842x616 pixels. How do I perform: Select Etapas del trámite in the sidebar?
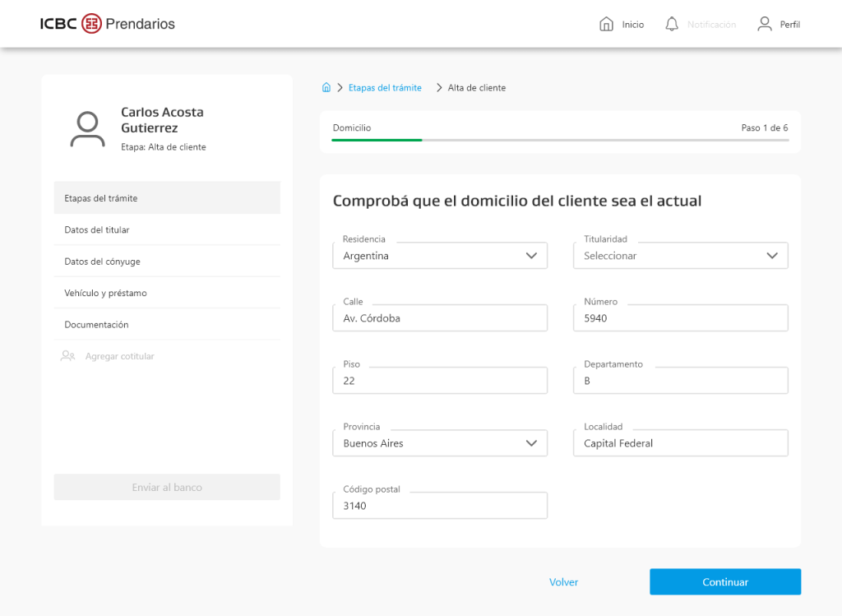click(x=167, y=198)
